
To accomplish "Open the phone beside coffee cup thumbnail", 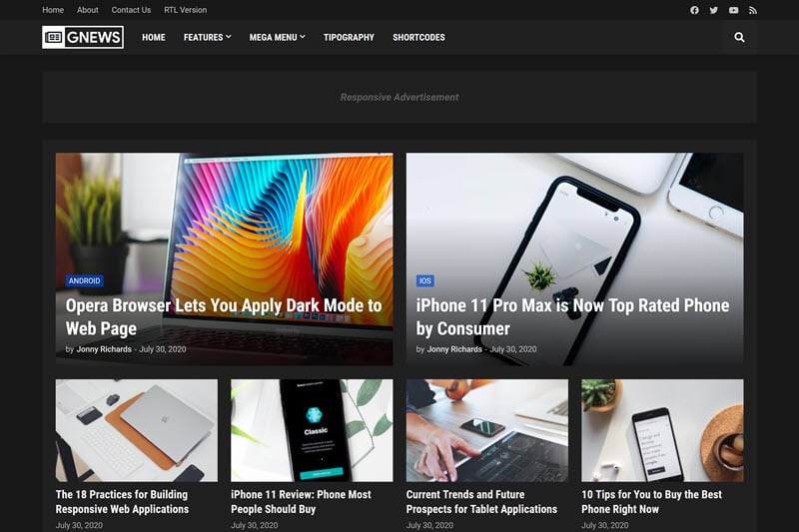I will (662, 430).
